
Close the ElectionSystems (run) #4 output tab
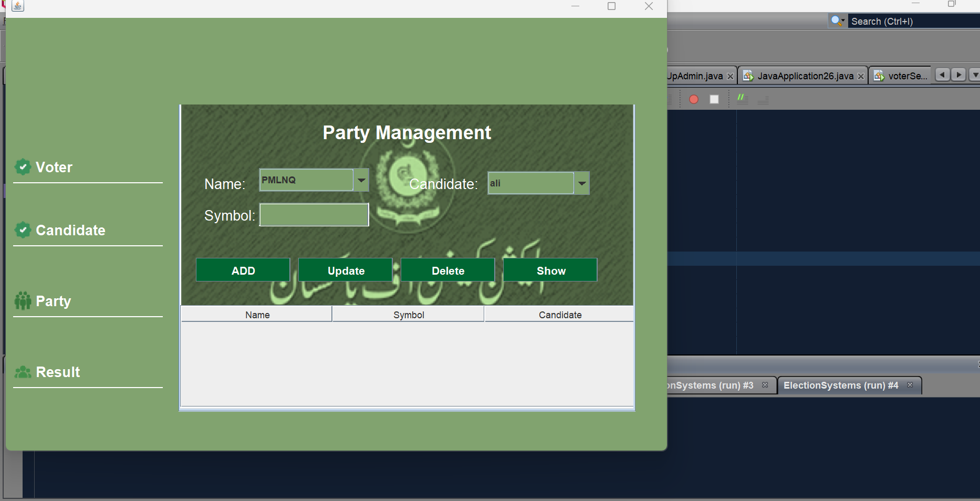910,385
